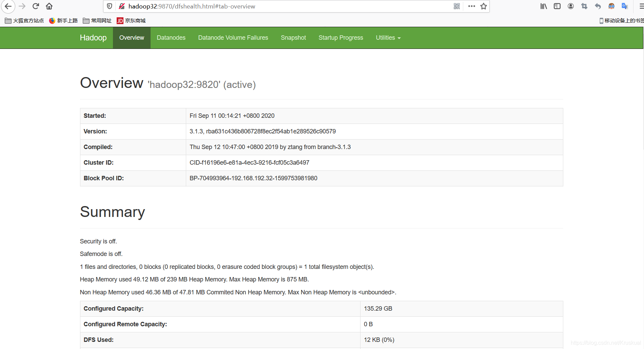Open the 京东商城 JD bookmark
The image size is (644, 349).
131,21
